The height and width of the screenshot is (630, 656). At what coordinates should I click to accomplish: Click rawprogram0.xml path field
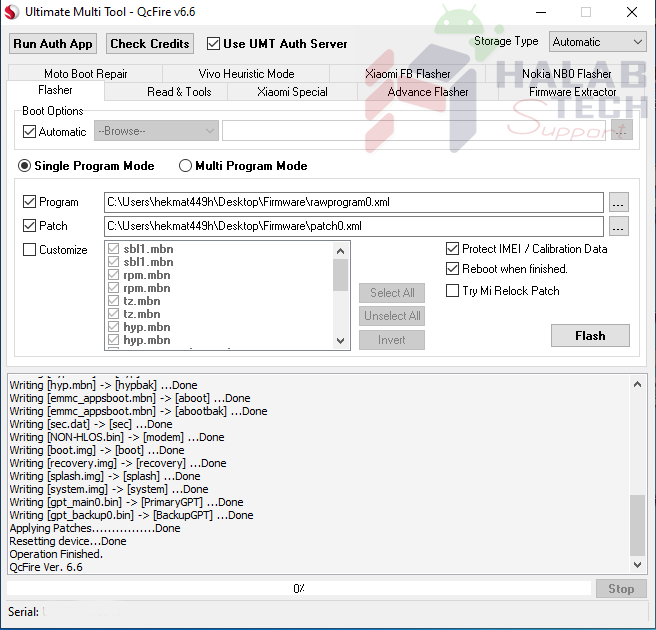pos(354,202)
